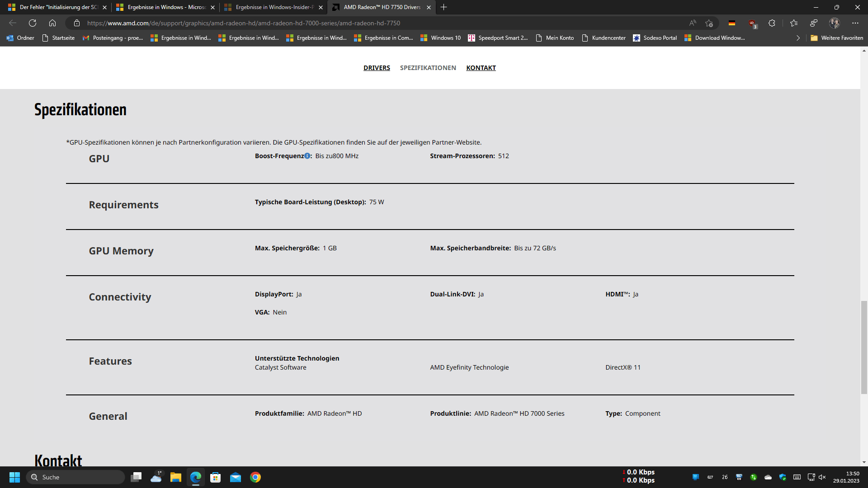
Task: Open the feedback persona icon
Action: pyautogui.click(x=814, y=23)
